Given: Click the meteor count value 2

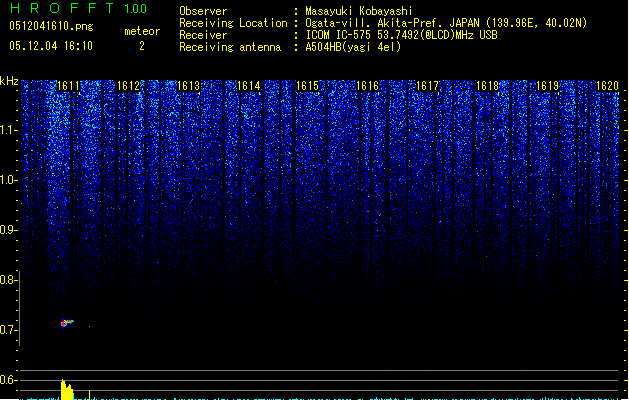Looking at the screenshot, I should (x=142, y=46).
